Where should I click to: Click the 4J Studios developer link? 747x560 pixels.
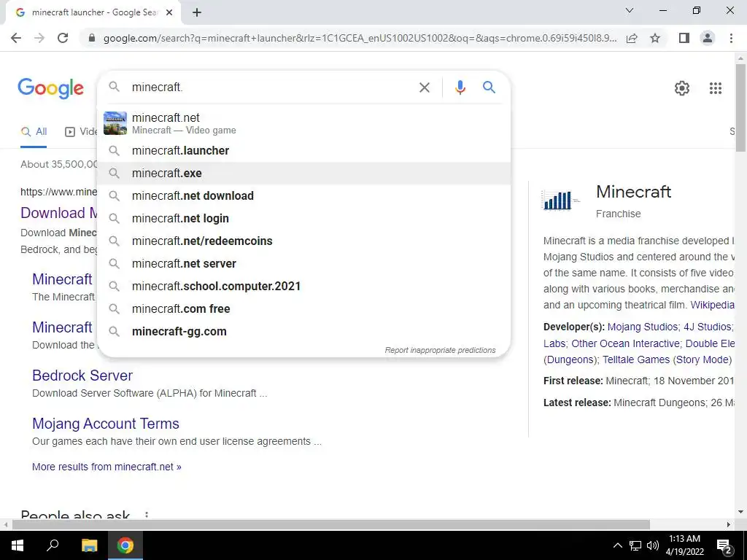[707, 327]
